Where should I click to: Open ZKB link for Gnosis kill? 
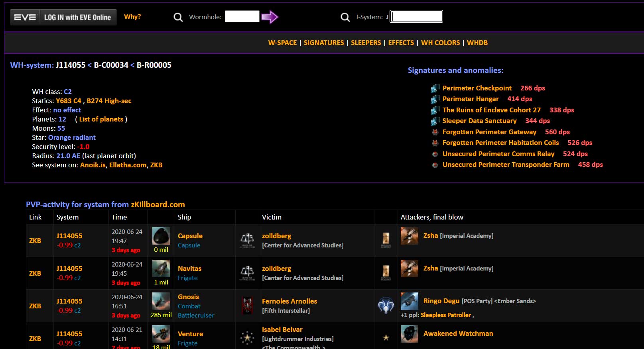(x=35, y=306)
